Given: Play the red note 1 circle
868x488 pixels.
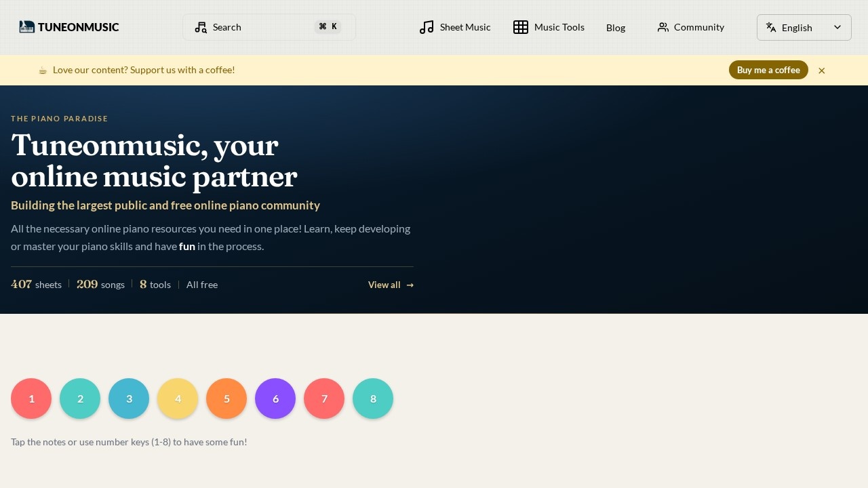Looking at the screenshot, I should (31, 399).
